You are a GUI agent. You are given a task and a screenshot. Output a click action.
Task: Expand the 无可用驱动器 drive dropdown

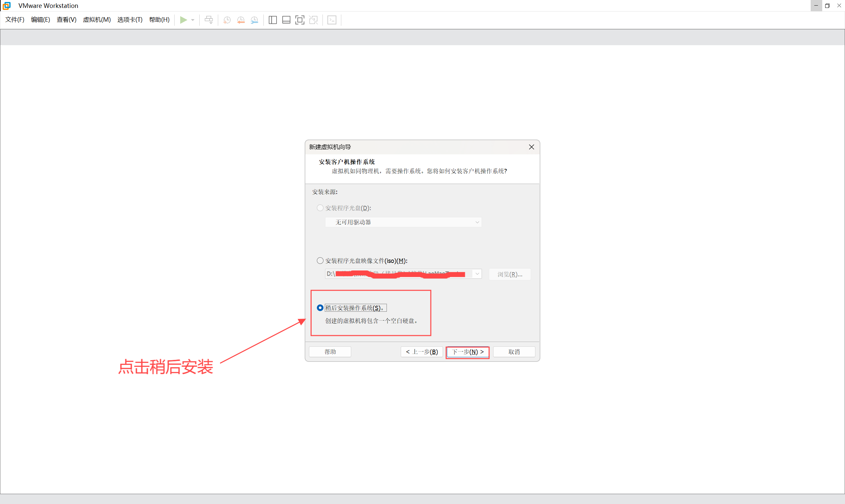(x=477, y=222)
